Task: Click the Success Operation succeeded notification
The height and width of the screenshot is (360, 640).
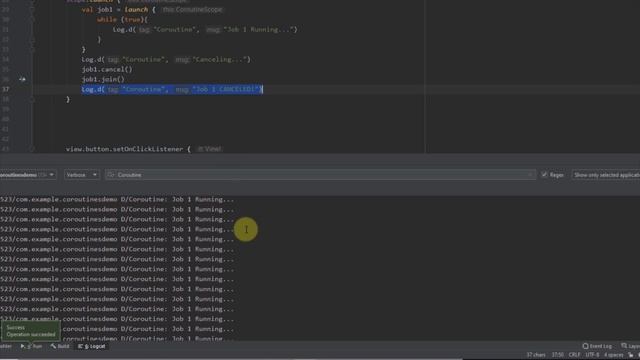Action: click(x=31, y=331)
